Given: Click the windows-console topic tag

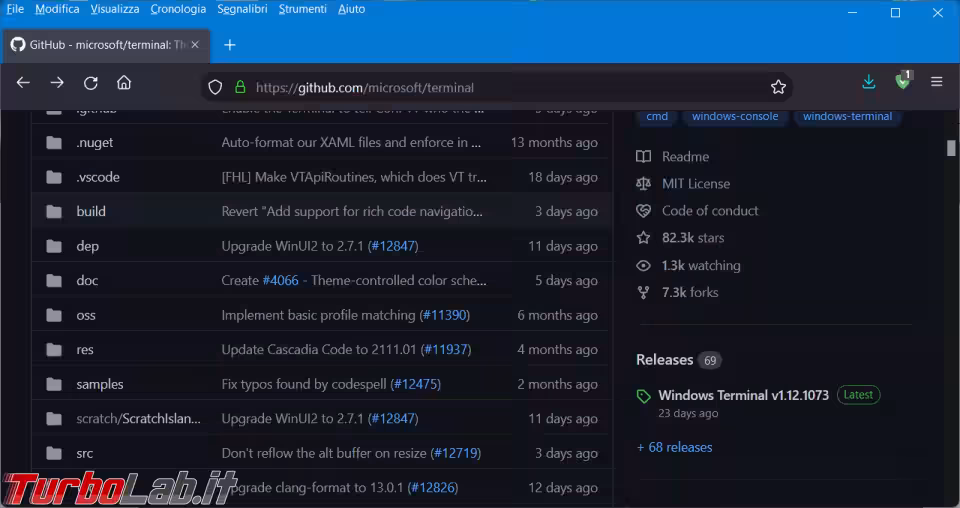Looking at the screenshot, I should [x=735, y=116].
